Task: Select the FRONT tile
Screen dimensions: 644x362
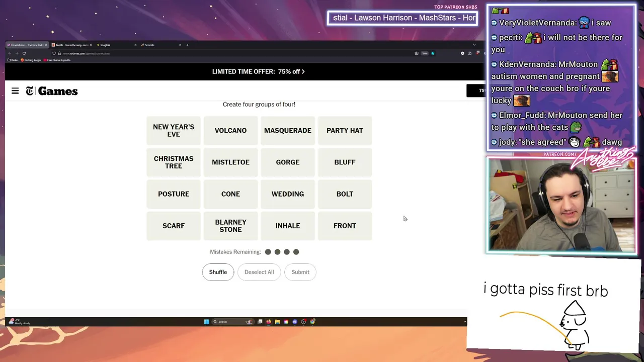Action: 345,226
